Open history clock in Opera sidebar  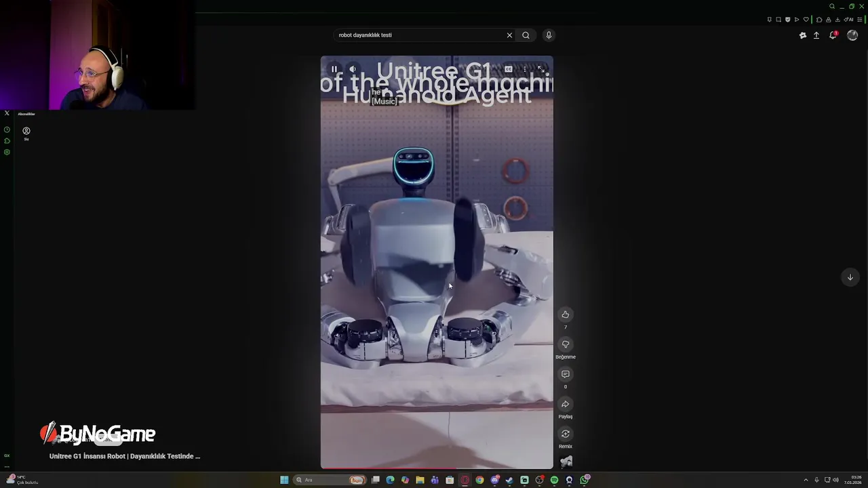7,129
